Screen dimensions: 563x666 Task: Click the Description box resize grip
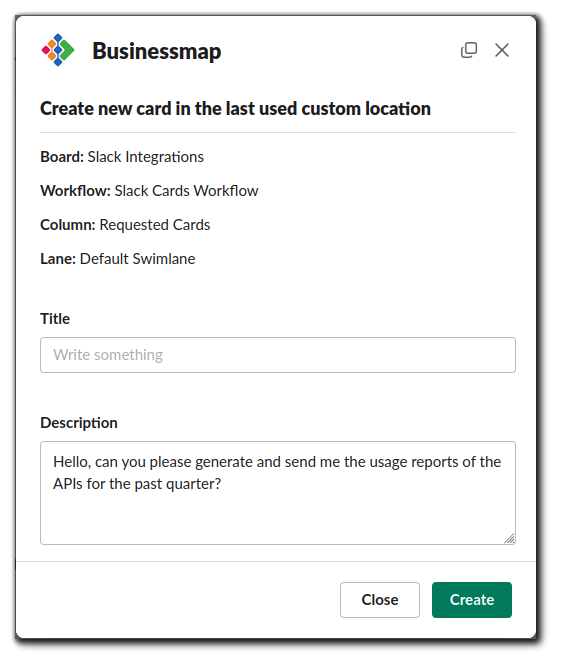[510, 538]
